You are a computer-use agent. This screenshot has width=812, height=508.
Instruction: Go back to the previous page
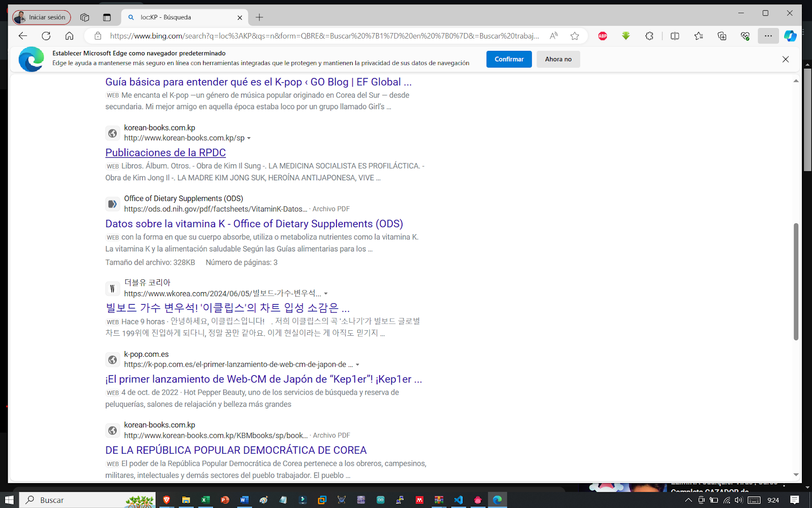click(x=23, y=36)
